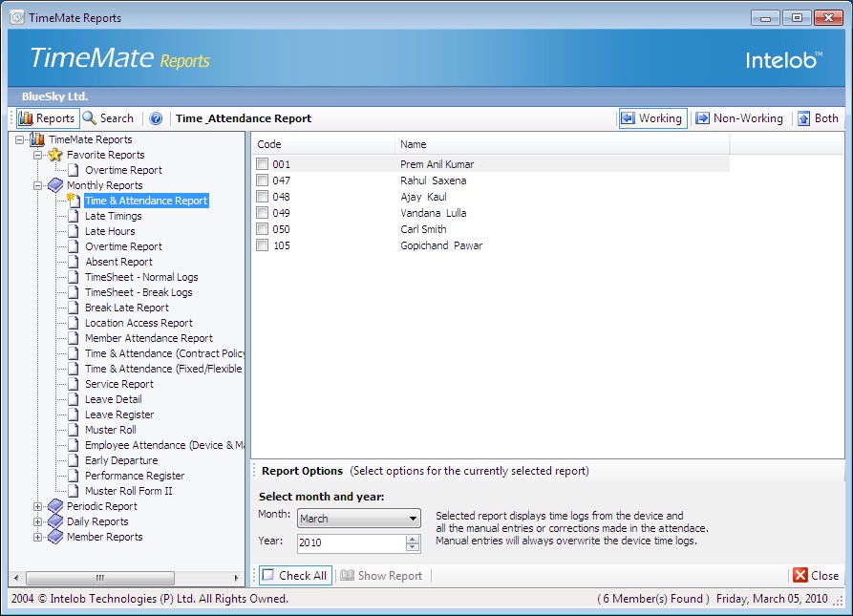Click the tree scrollbar right arrow

[236, 578]
